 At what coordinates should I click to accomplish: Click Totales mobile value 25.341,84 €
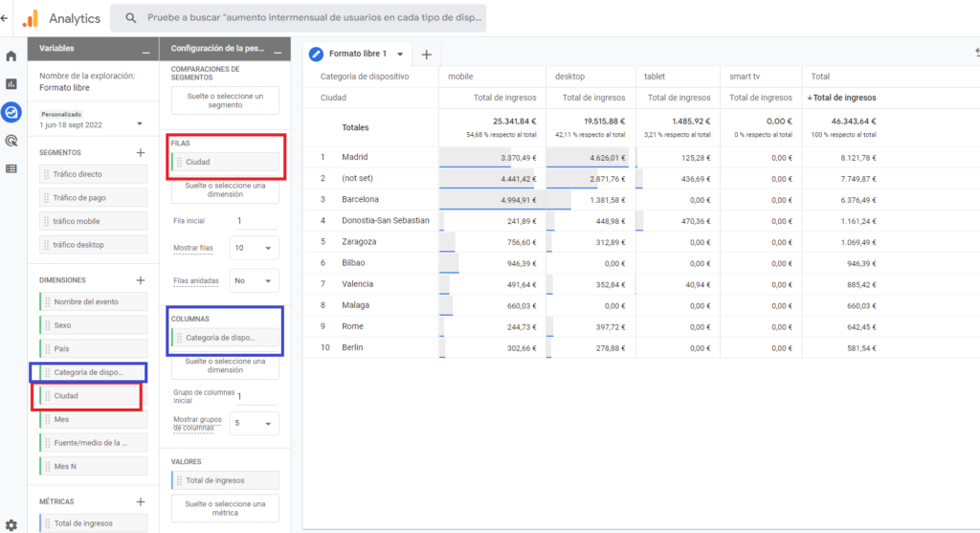(x=514, y=122)
